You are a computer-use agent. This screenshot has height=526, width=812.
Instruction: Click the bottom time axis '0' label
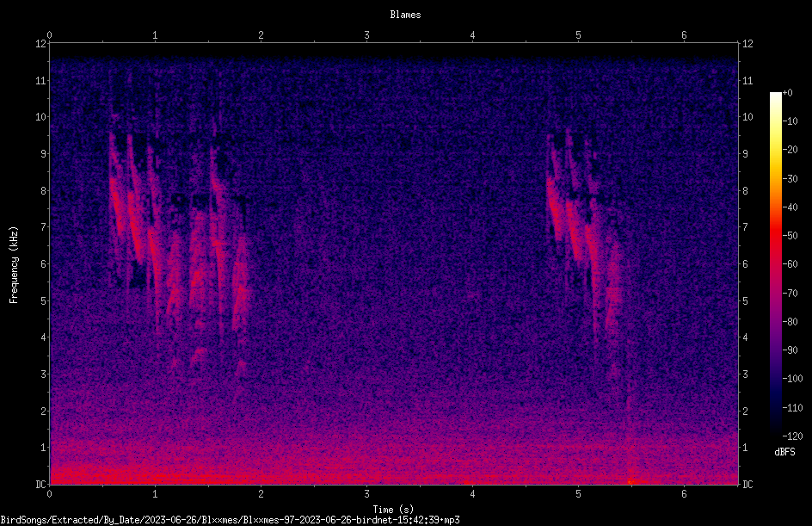[49, 494]
